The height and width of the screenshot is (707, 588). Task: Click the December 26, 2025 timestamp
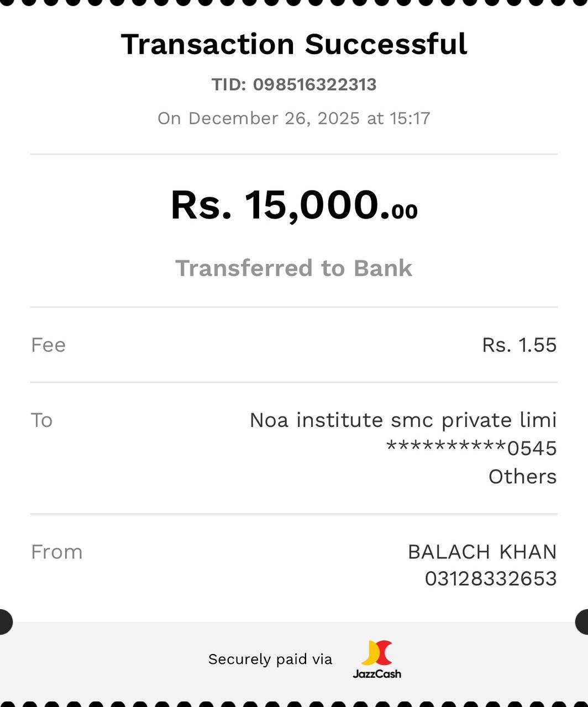tap(294, 118)
